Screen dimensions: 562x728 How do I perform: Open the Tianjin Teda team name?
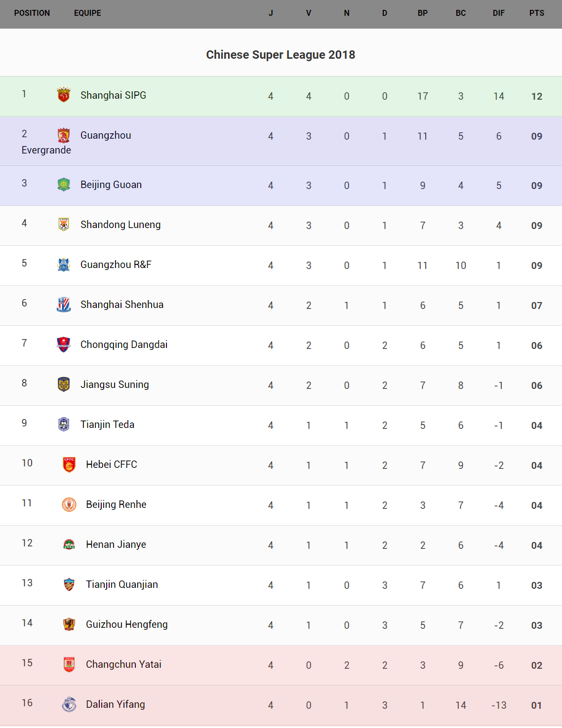coord(107,424)
